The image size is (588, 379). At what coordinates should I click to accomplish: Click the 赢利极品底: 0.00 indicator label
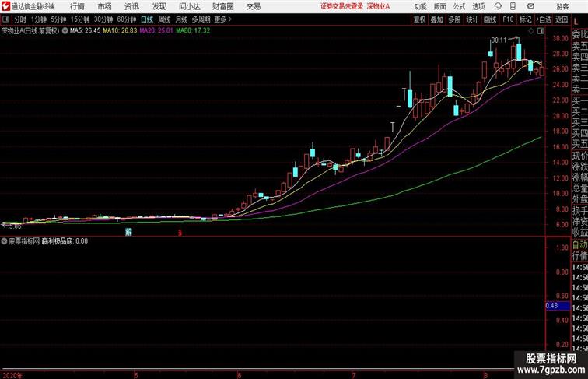(x=65, y=241)
